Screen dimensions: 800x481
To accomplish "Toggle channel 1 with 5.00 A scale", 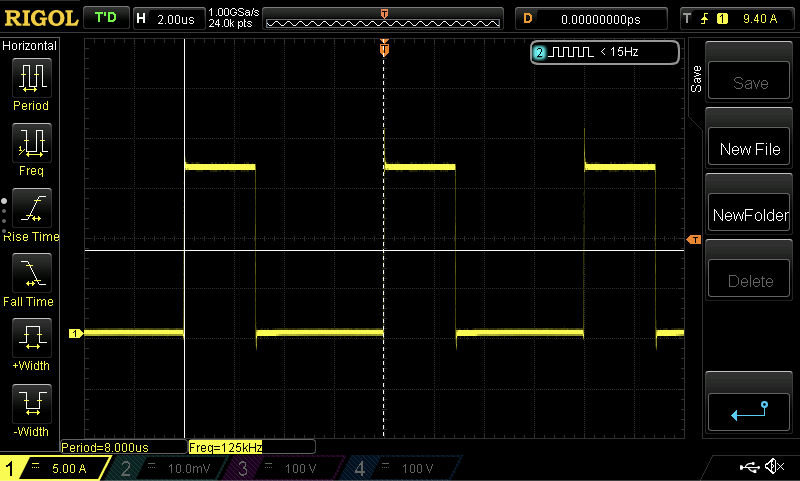I will (55, 468).
